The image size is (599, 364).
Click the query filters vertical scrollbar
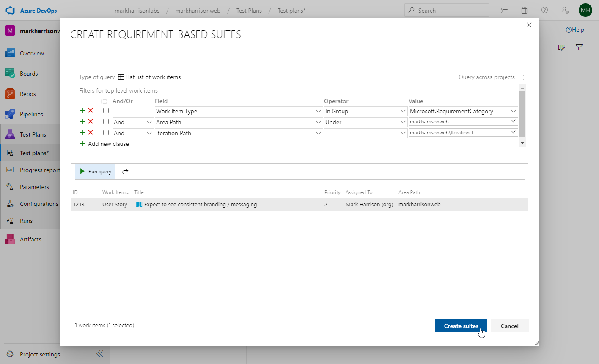[x=522, y=114]
